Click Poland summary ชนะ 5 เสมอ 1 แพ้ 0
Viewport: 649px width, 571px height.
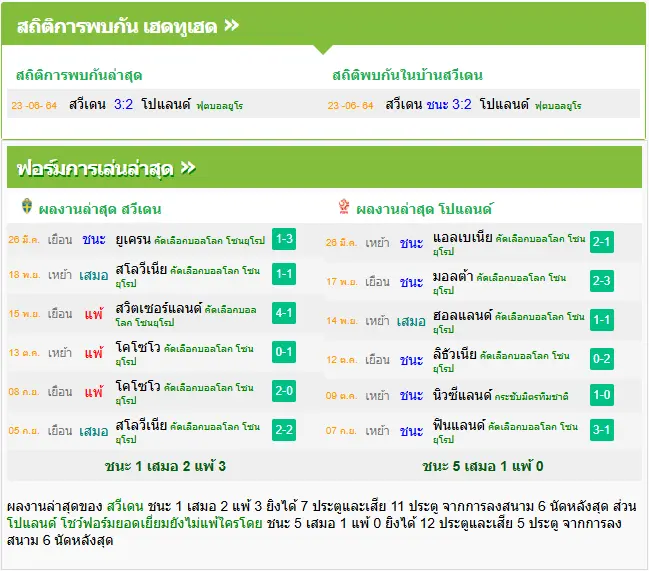coord(483,466)
